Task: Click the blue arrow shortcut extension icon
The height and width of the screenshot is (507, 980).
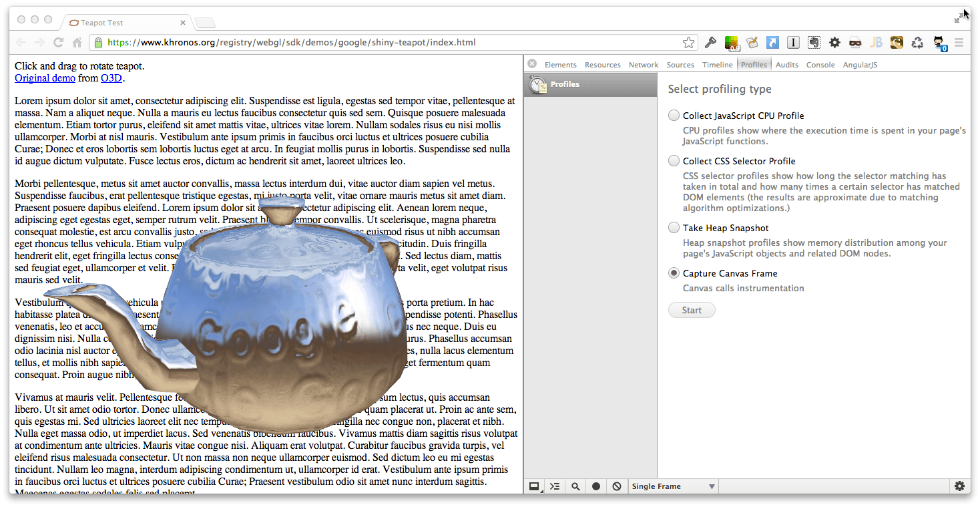Action: click(x=773, y=43)
